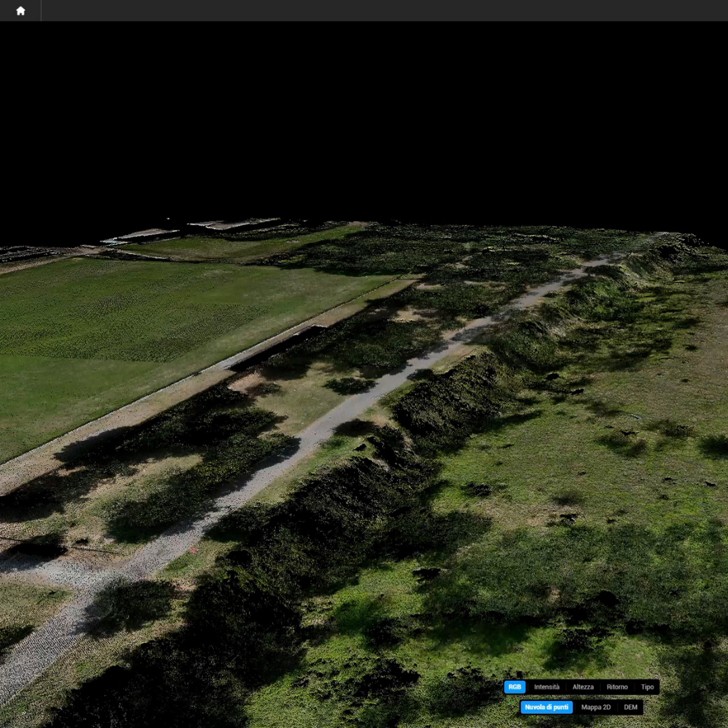Switch to the Mappa 2D tab
Image resolution: width=728 pixels, height=728 pixels.
(596, 707)
